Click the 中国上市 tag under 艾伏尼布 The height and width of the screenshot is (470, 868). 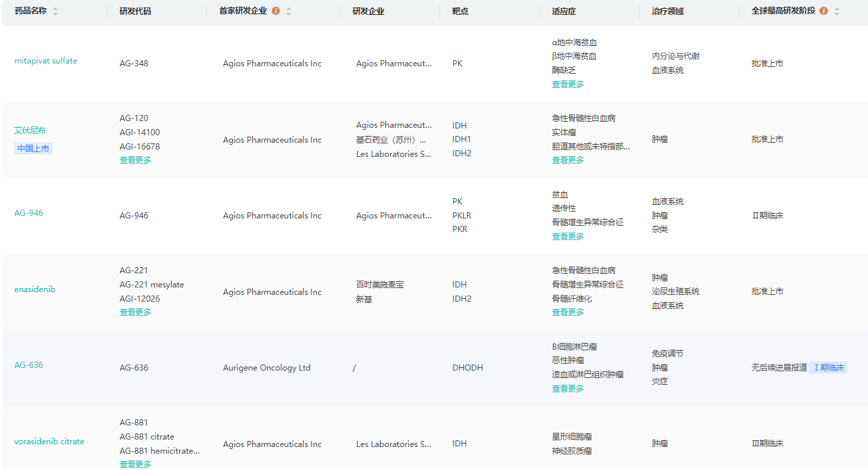(x=33, y=149)
